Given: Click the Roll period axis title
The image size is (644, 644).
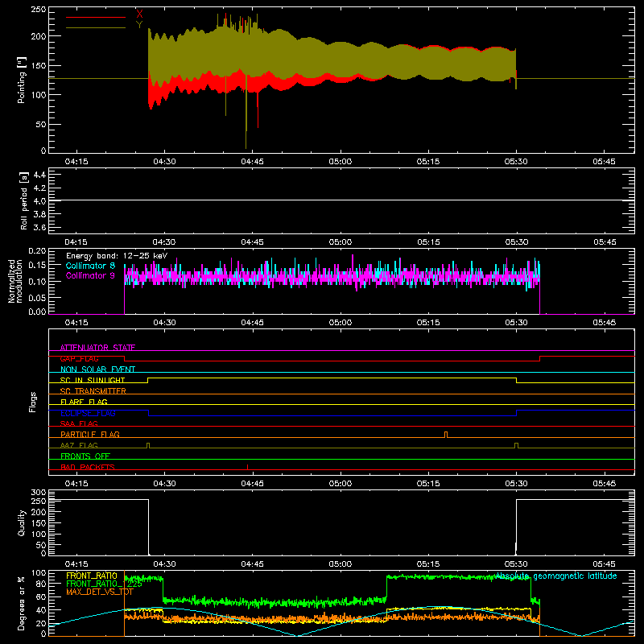Looking at the screenshot, I should coord(23,200).
